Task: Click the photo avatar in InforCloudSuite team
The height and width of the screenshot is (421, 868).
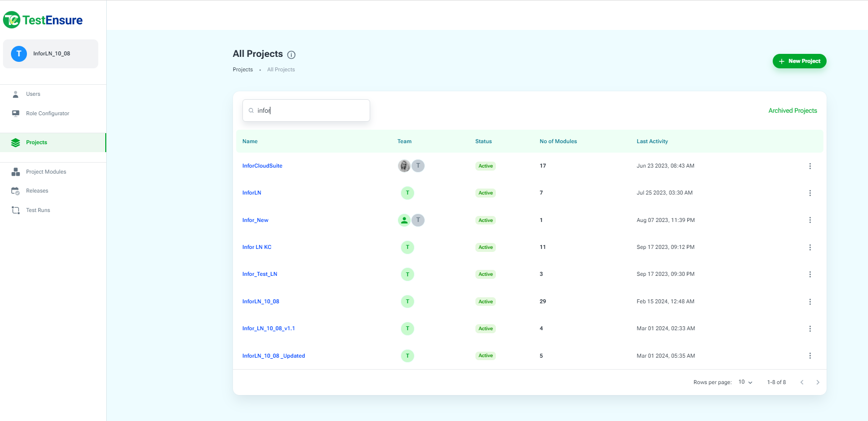Action: coord(404,166)
